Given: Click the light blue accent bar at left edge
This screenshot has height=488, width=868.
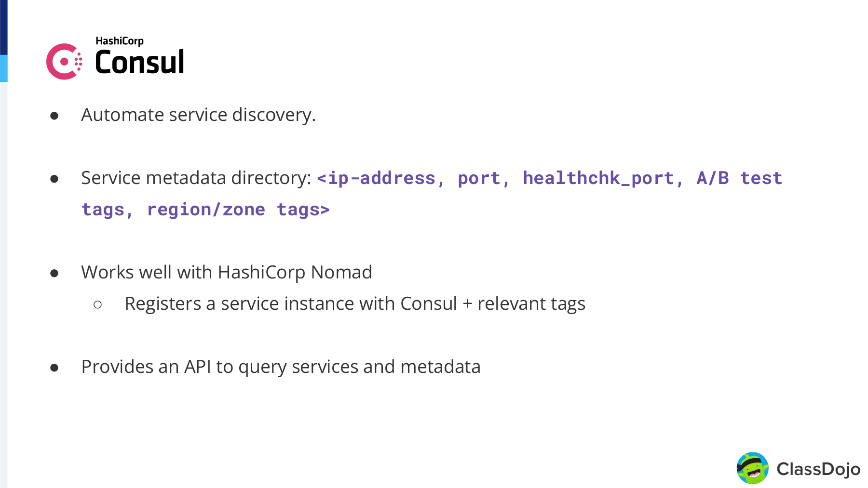Looking at the screenshot, I should [x=4, y=68].
